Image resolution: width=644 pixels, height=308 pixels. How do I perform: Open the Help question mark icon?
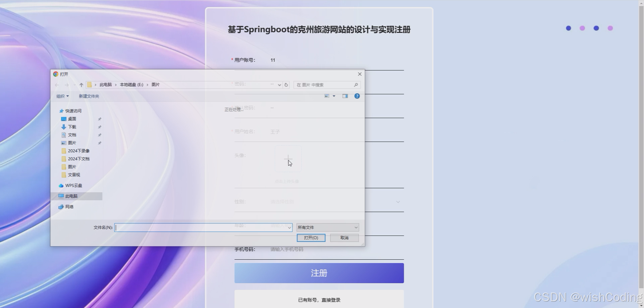tap(357, 96)
